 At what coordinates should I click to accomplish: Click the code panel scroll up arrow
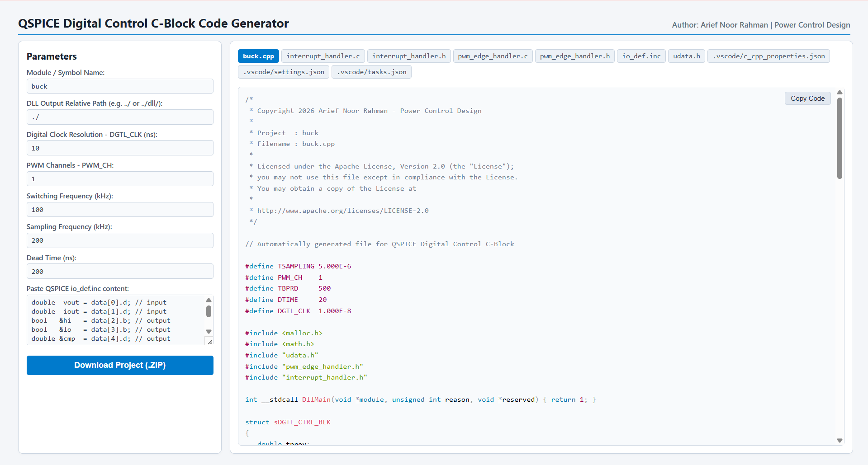pos(840,92)
